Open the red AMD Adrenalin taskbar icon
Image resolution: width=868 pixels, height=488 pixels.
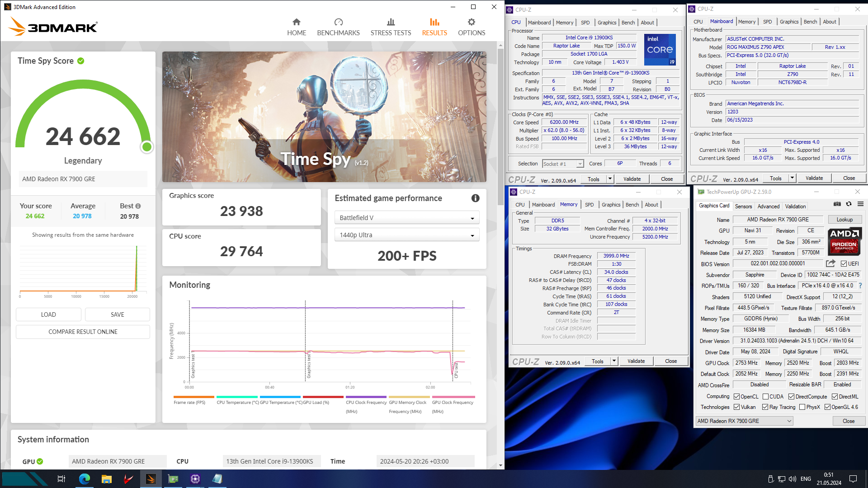pyautogui.click(x=128, y=479)
